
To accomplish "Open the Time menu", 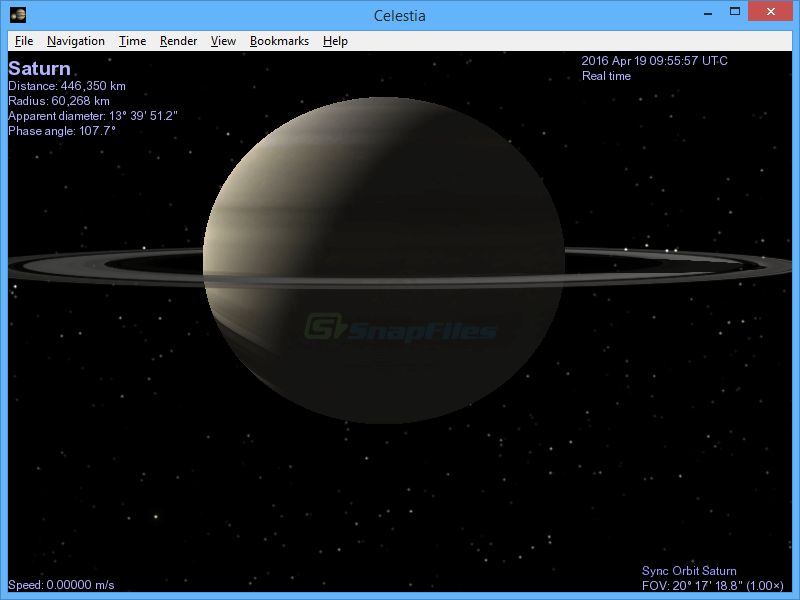I will [x=132, y=41].
